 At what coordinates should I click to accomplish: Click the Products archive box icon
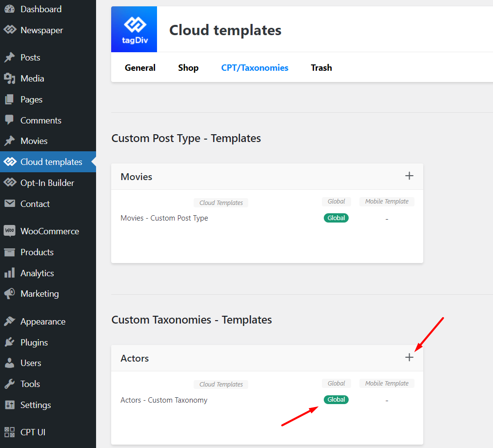(9, 252)
